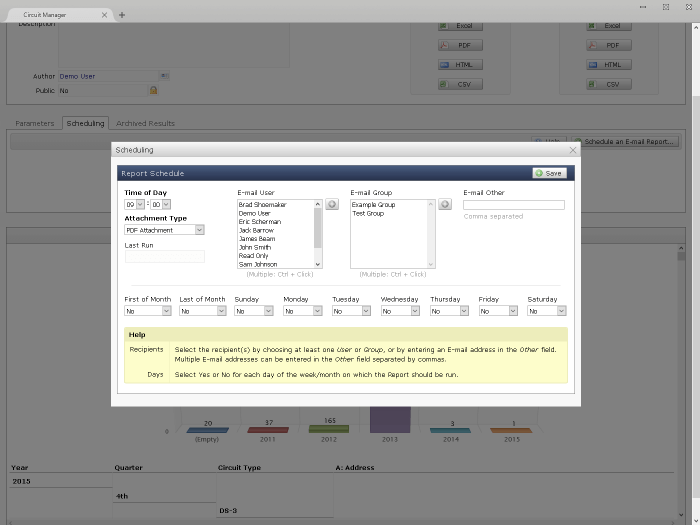Click the E-mail User list scroll-down arrow

point(318,265)
